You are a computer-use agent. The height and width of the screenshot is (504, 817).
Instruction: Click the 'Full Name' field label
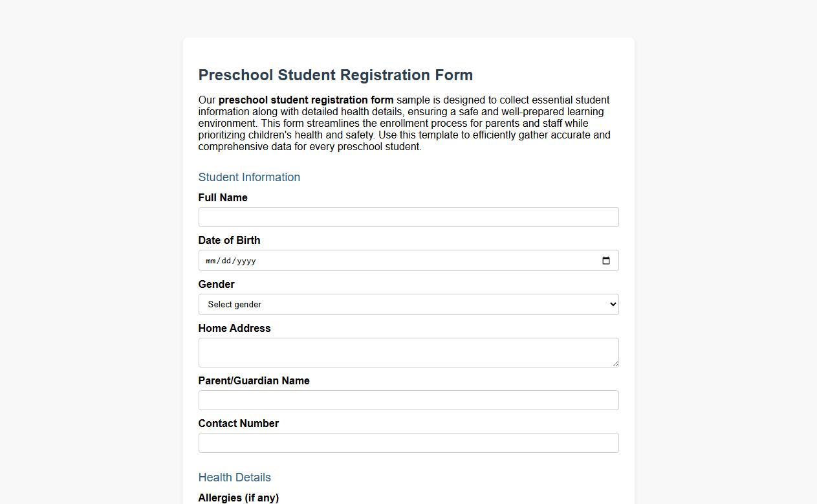coord(223,198)
